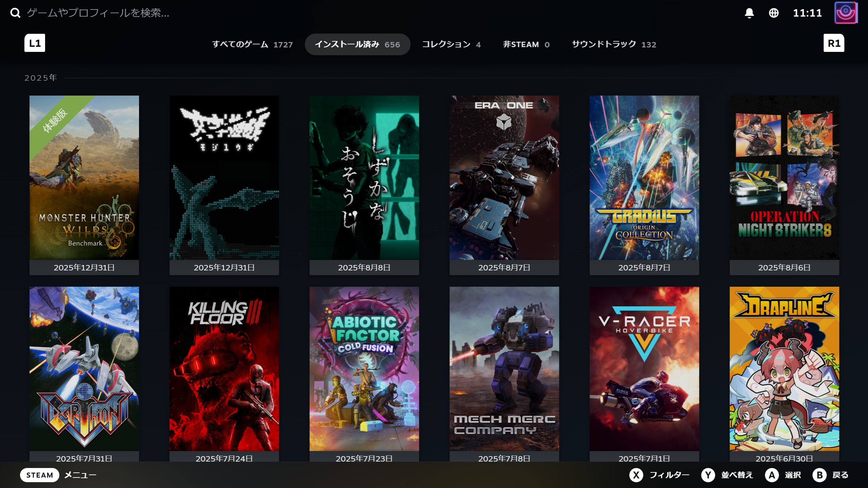The width and height of the screenshot is (868, 488).
Task: Select the しずかなおそうじ game cover
Action: click(364, 178)
